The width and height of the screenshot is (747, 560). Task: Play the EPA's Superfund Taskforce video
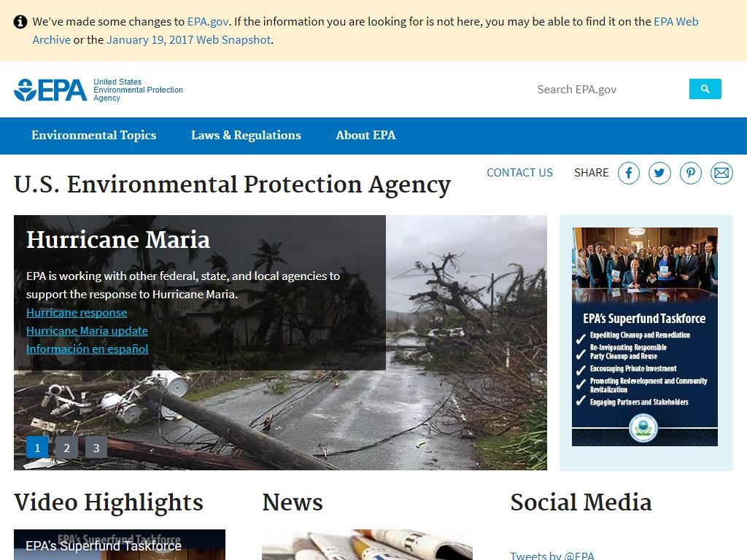pyautogui.click(x=120, y=545)
